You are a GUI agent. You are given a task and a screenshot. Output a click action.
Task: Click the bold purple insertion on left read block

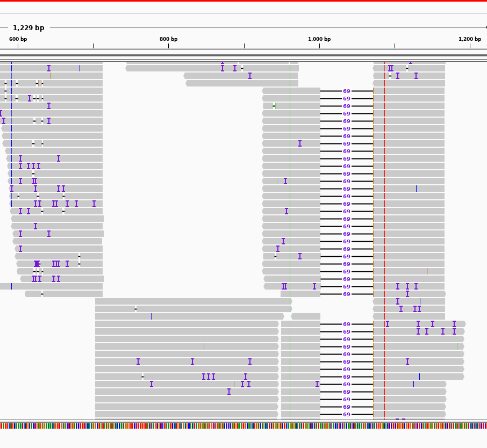pyautogui.click(x=35, y=263)
